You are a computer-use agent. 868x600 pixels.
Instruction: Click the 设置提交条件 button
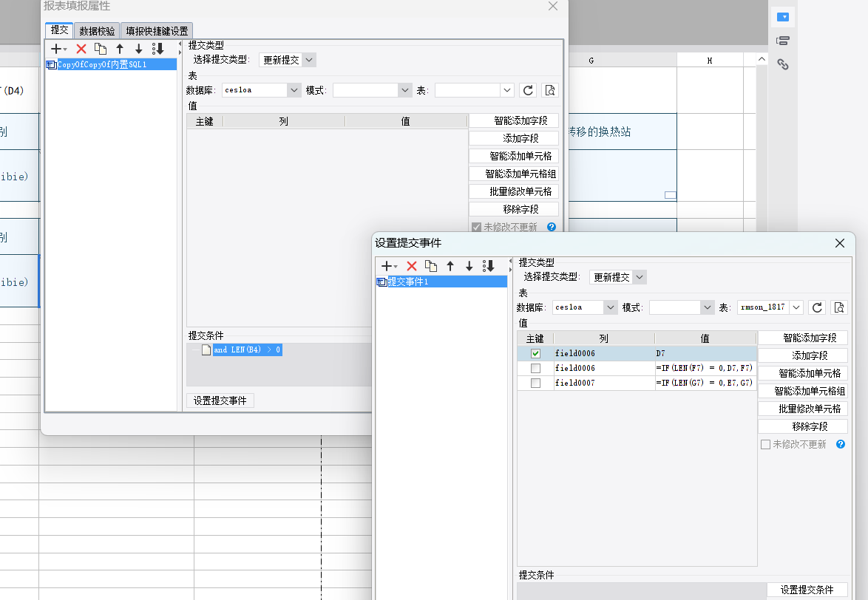pos(807,590)
